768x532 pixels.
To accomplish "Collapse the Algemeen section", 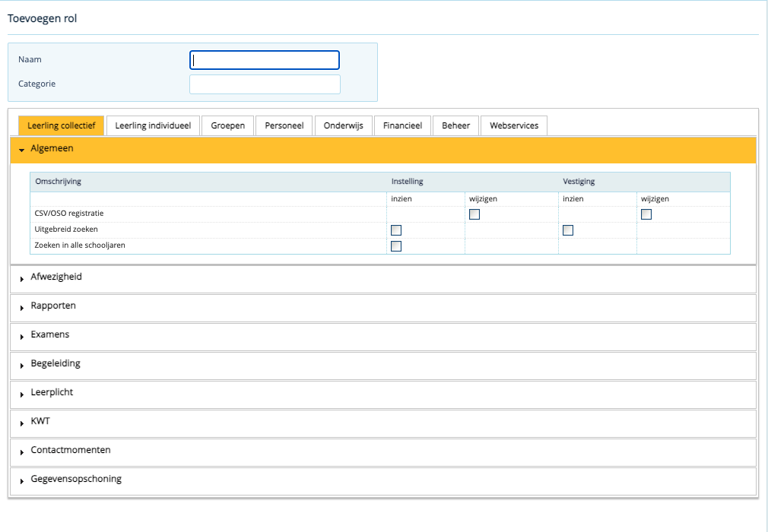I will coord(383,150).
